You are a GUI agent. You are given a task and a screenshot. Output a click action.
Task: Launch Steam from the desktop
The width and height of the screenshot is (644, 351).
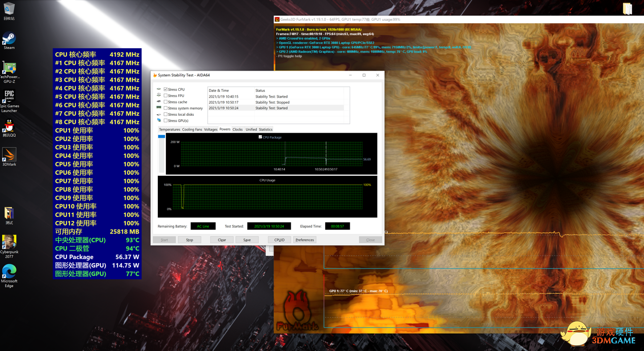(9, 41)
